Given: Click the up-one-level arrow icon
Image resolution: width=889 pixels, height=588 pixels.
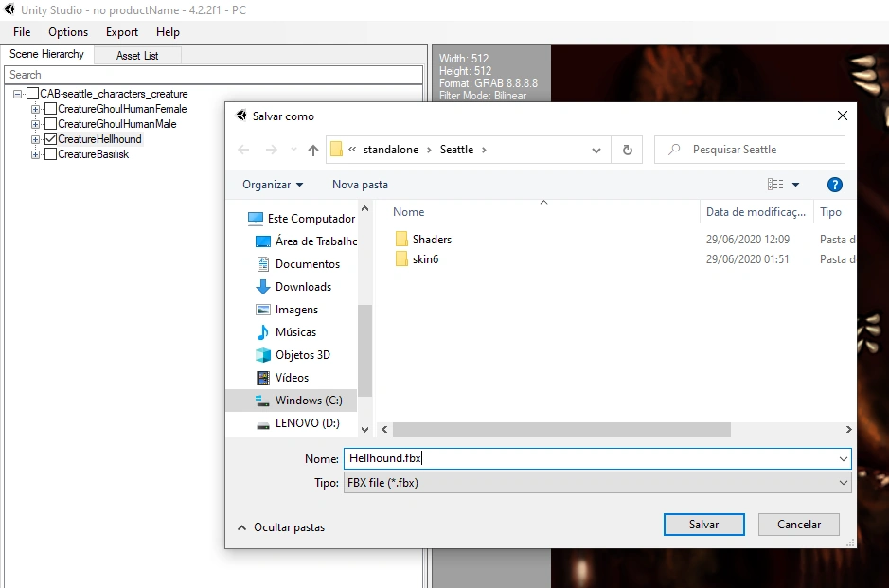Looking at the screenshot, I should [313, 150].
